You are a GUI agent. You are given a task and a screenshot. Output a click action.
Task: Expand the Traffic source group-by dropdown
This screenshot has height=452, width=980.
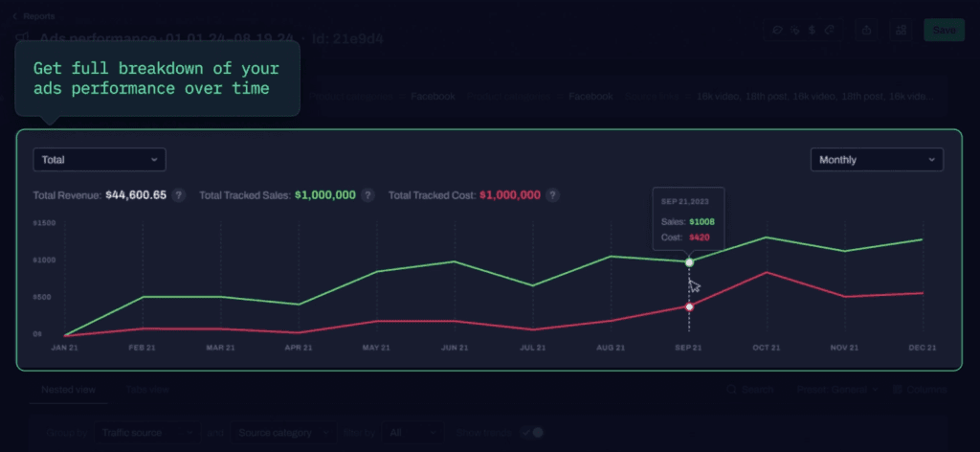[147, 433]
